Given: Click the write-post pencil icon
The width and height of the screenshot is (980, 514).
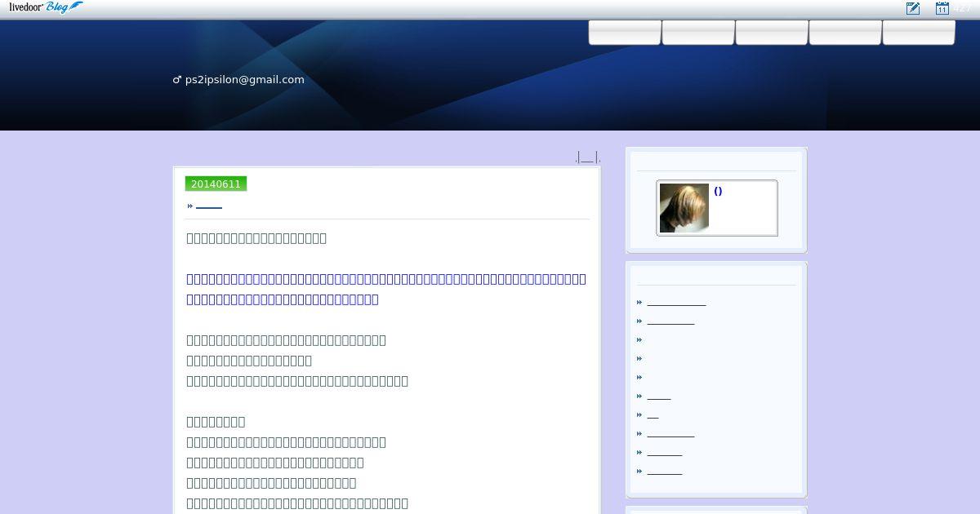Looking at the screenshot, I should coord(913,8).
